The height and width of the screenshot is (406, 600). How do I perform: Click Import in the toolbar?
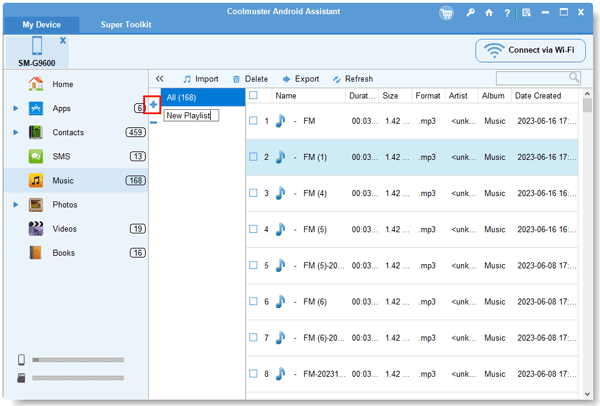(x=201, y=79)
